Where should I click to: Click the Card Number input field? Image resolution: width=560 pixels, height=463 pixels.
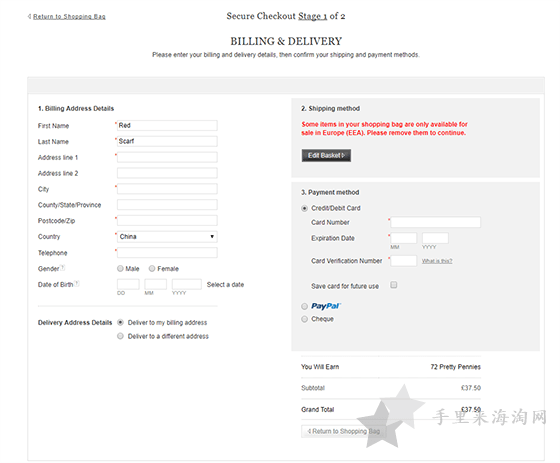435,222
